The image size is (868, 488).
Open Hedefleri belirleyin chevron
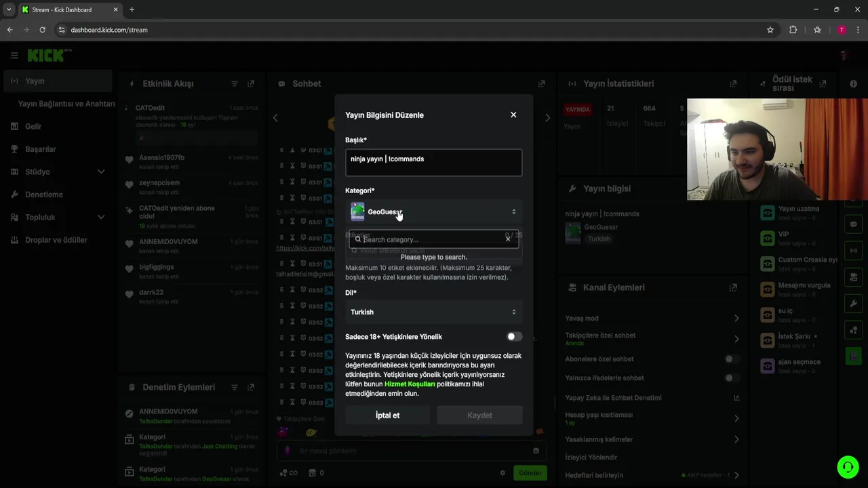pos(736,476)
